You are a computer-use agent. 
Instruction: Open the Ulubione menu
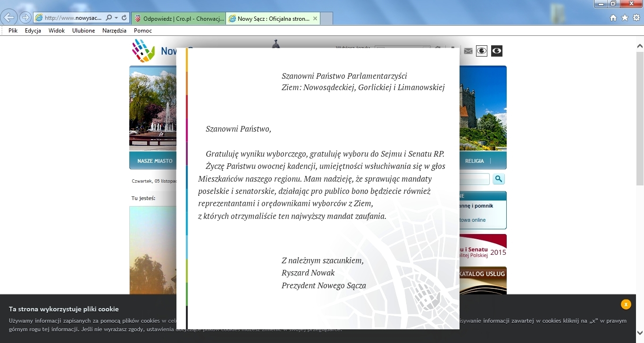(x=84, y=31)
